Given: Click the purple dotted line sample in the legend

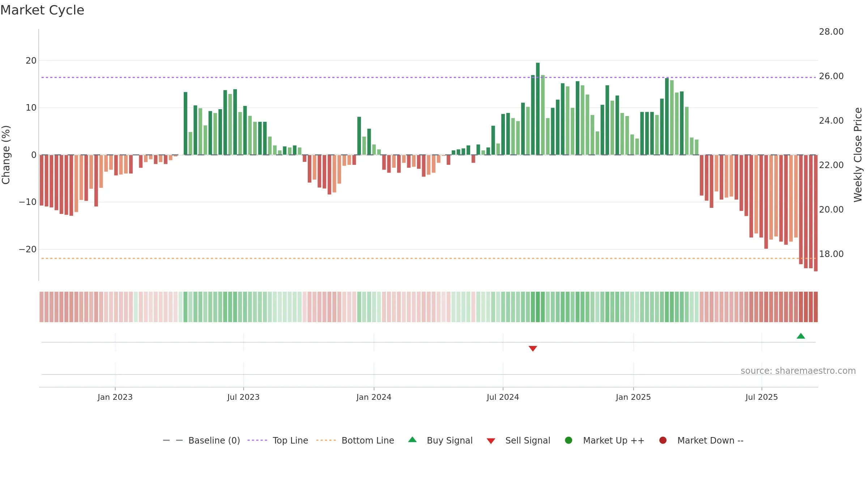Looking at the screenshot, I should coord(257,440).
